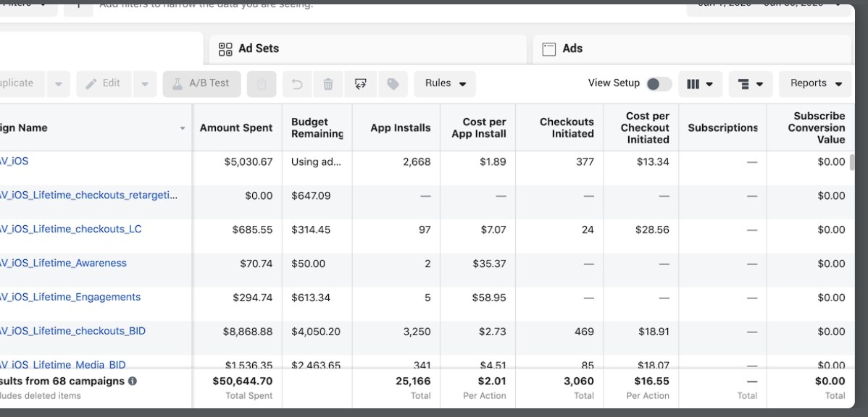Expand the arrow next to Edit button

click(144, 84)
